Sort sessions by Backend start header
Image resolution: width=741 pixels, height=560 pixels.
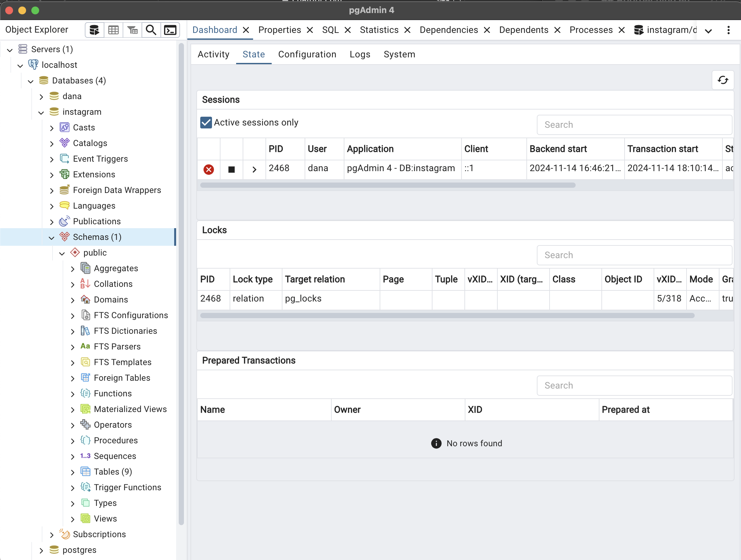pos(575,149)
